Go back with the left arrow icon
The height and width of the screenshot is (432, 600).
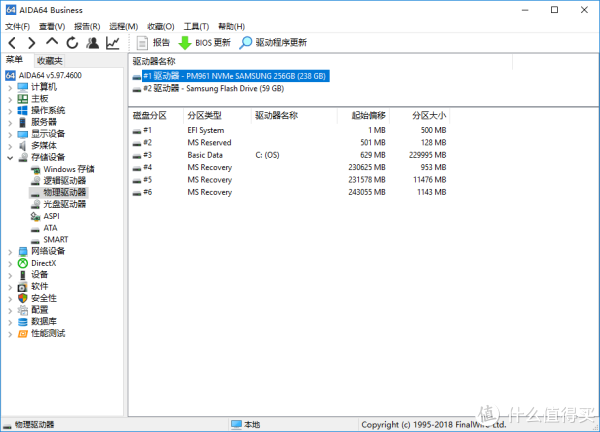12,43
